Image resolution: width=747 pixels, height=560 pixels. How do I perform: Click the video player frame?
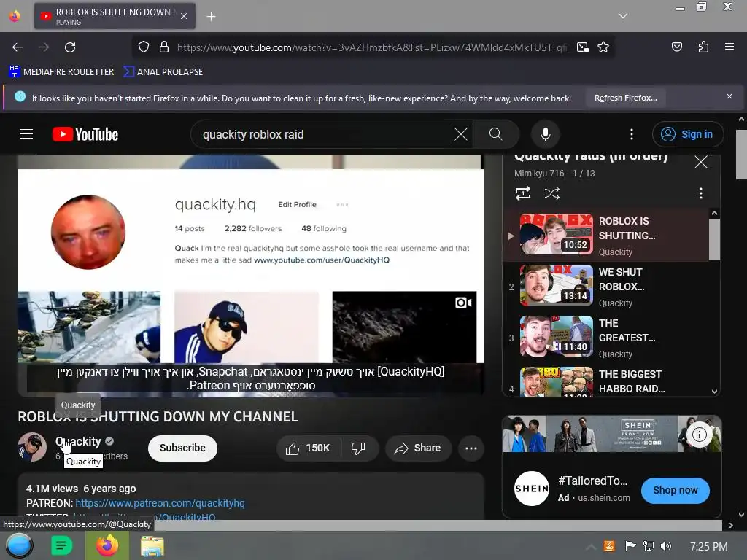point(251,275)
